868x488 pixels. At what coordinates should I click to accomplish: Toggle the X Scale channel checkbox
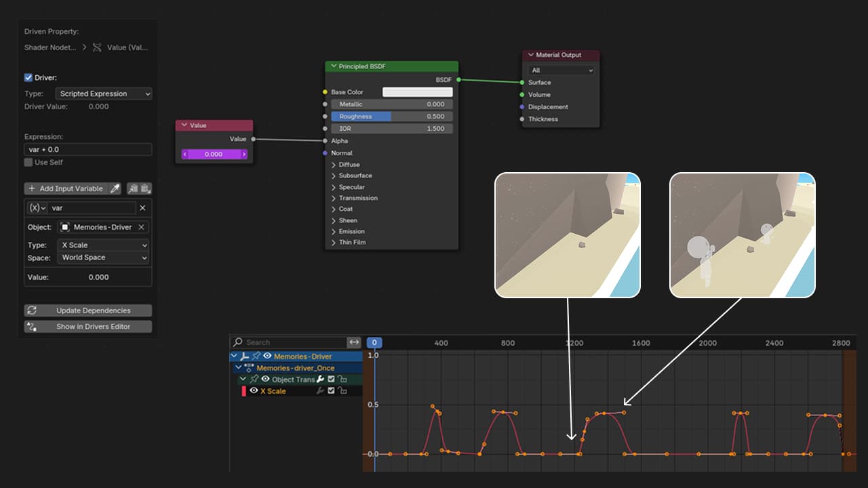[x=331, y=390]
